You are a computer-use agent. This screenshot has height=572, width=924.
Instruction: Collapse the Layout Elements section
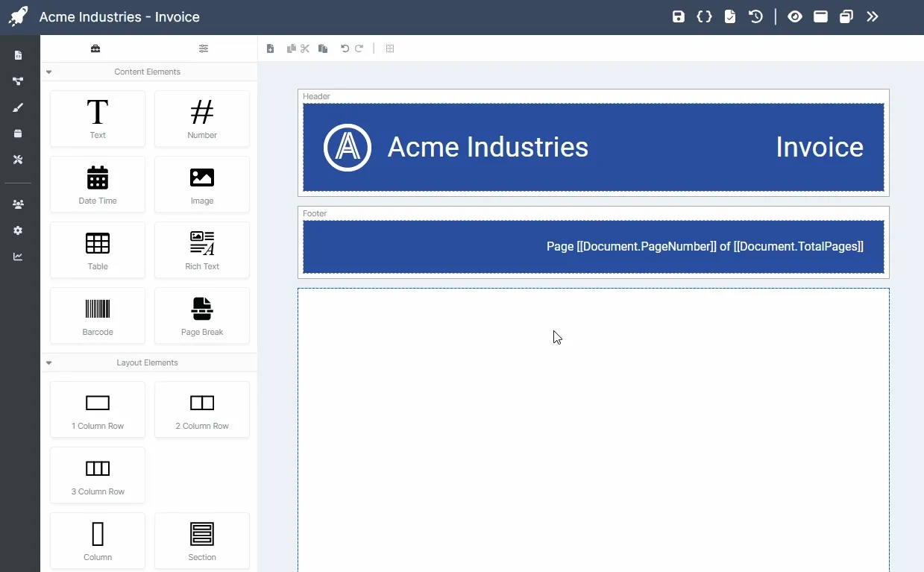tap(49, 363)
